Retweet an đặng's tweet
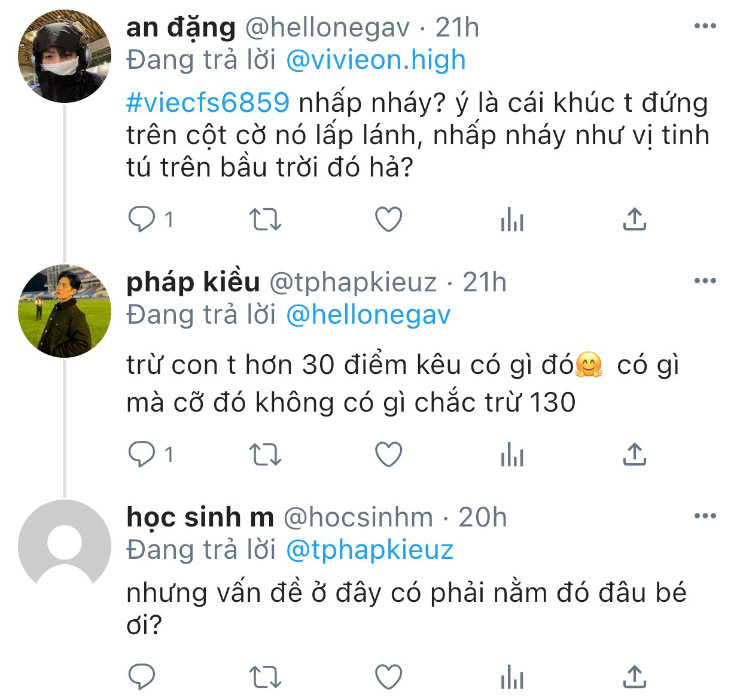 (264, 220)
